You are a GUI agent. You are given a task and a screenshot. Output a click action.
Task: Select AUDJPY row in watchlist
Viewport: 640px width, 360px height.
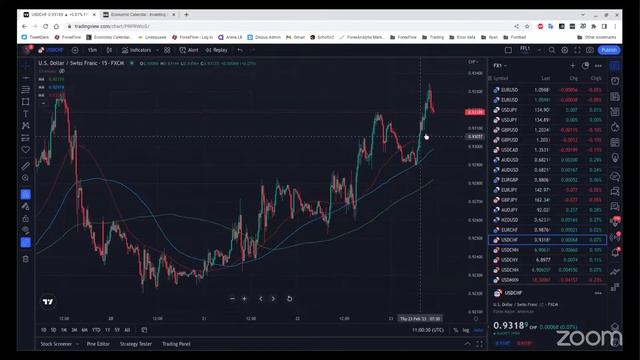pyautogui.click(x=547, y=210)
